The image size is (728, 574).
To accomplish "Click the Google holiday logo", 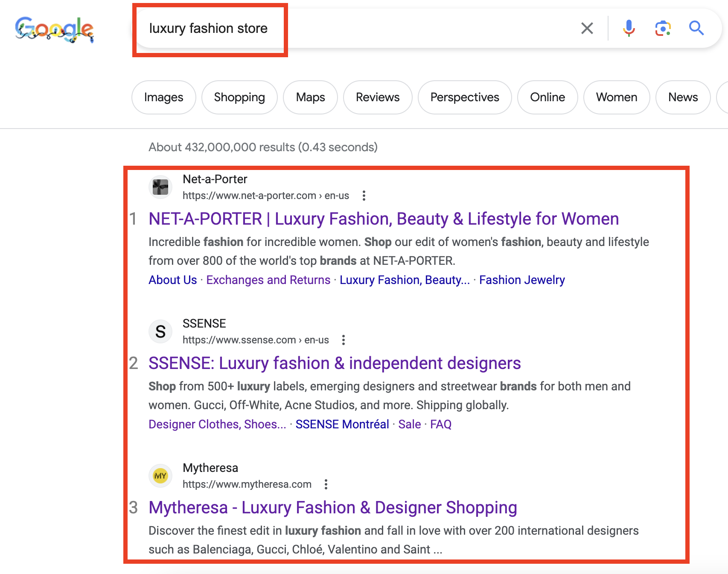I will tap(54, 29).
